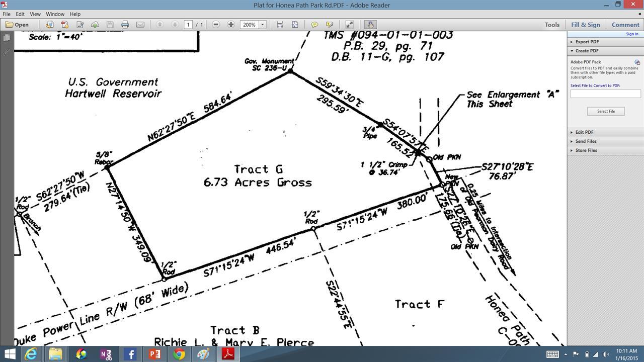The height and width of the screenshot is (362, 644).
Task: Click the cloud upload icon
Action: coord(95,24)
